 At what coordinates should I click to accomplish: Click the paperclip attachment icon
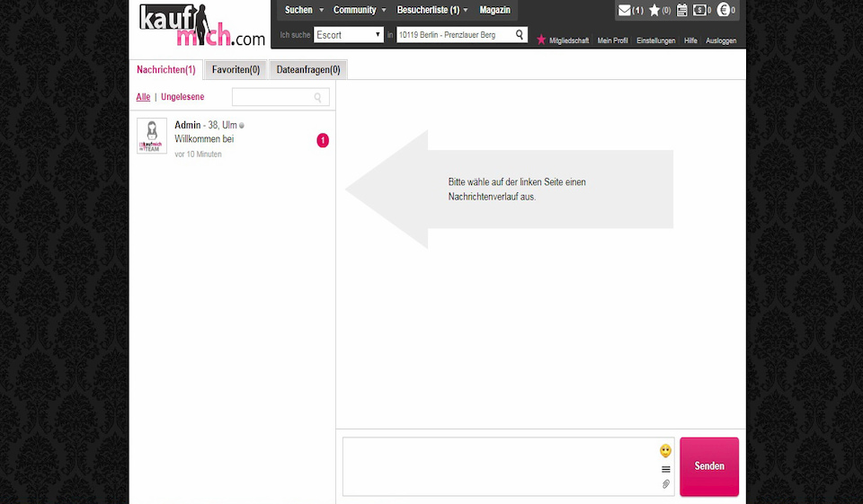pos(666,484)
